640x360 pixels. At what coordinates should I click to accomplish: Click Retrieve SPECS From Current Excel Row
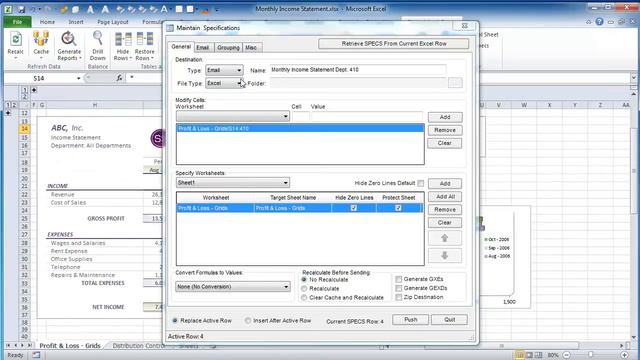pos(393,44)
